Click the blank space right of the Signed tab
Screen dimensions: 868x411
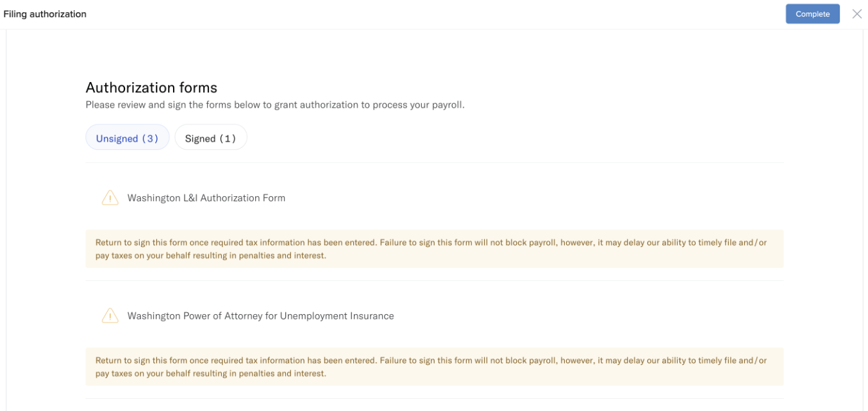click(513, 138)
